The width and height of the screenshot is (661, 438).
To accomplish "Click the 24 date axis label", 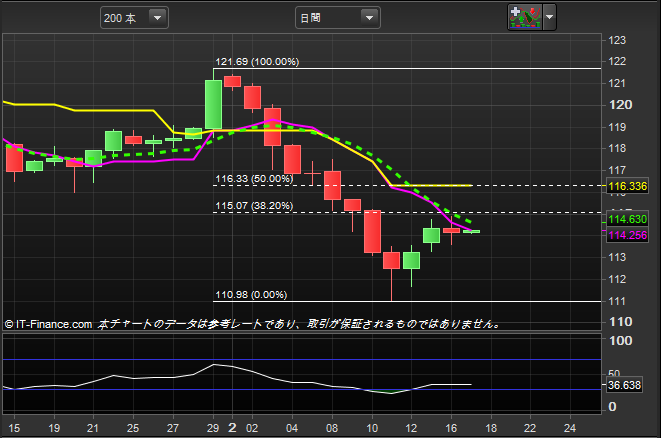I will [x=570, y=428].
